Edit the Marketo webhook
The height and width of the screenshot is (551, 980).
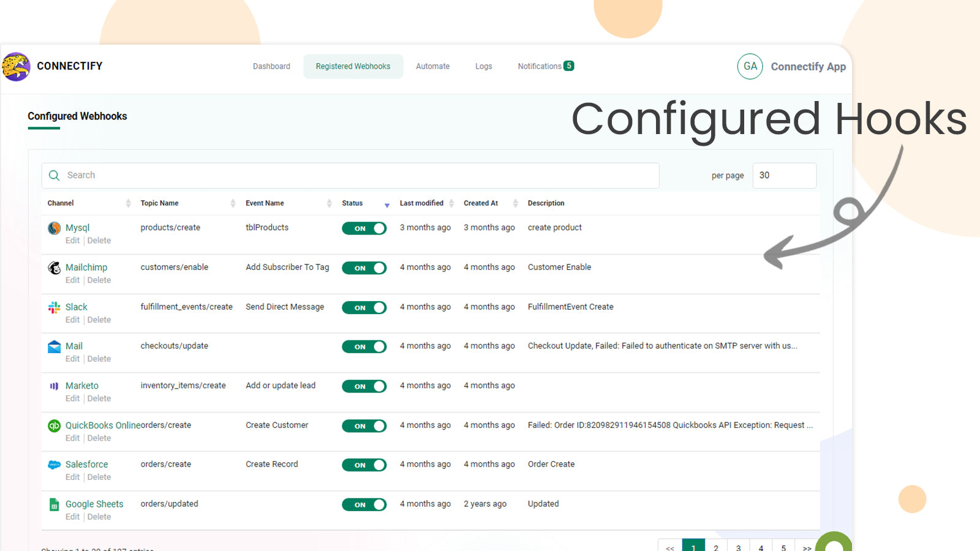(72, 399)
